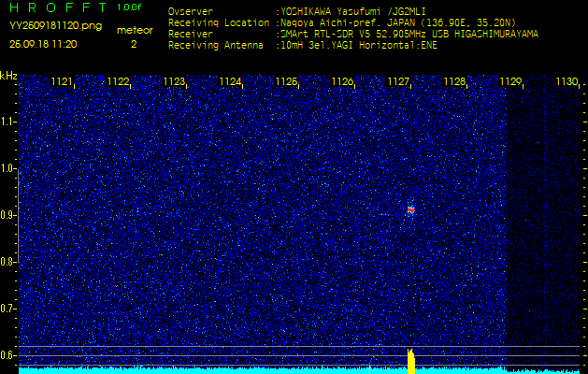This screenshot has width=588, height=374.
Task: Click the 1.1 frequency axis label
Action: (x=8, y=122)
